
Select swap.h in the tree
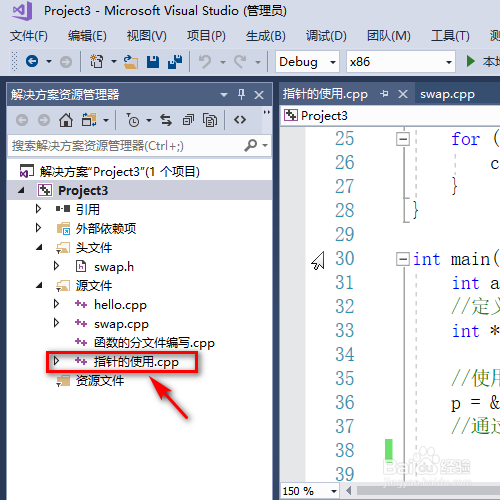click(x=114, y=267)
